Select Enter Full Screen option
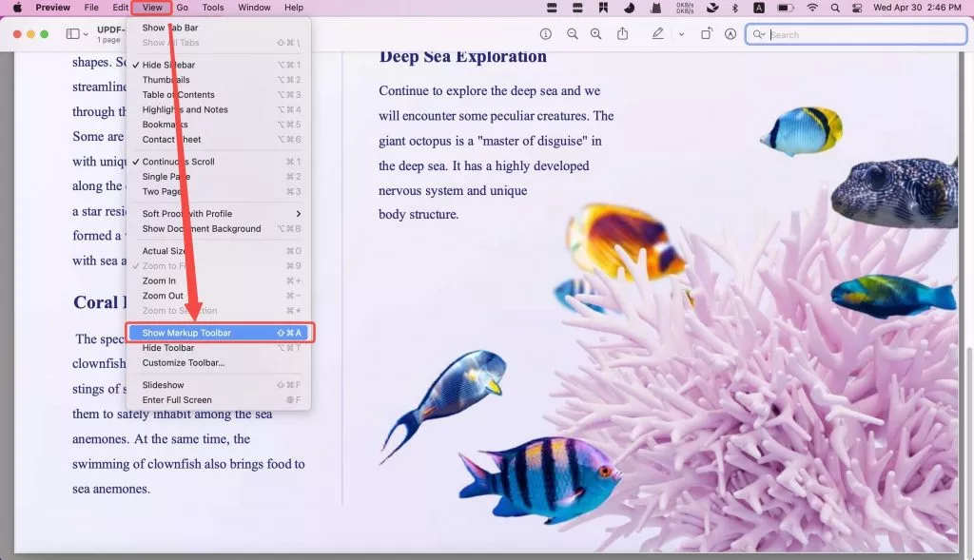The width and height of the screenshot is (974, 560). pyautogui.click(x=181, y=399)
